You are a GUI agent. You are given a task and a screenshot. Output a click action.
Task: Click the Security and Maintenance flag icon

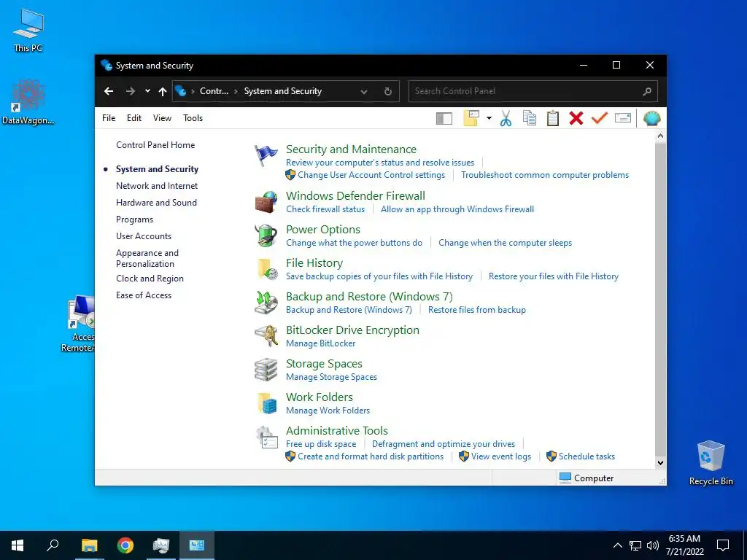pyautogui.click(x=266, y=156)
